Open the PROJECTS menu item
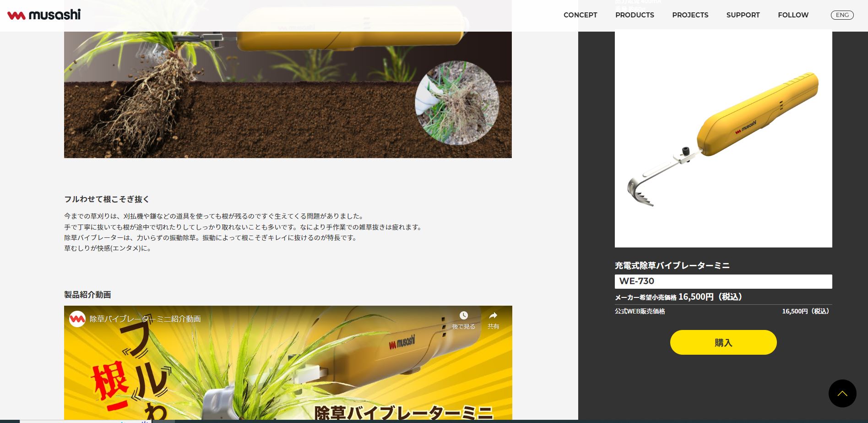Image resolution: width=868 pixels, height=423 pixels. (690, 15)
